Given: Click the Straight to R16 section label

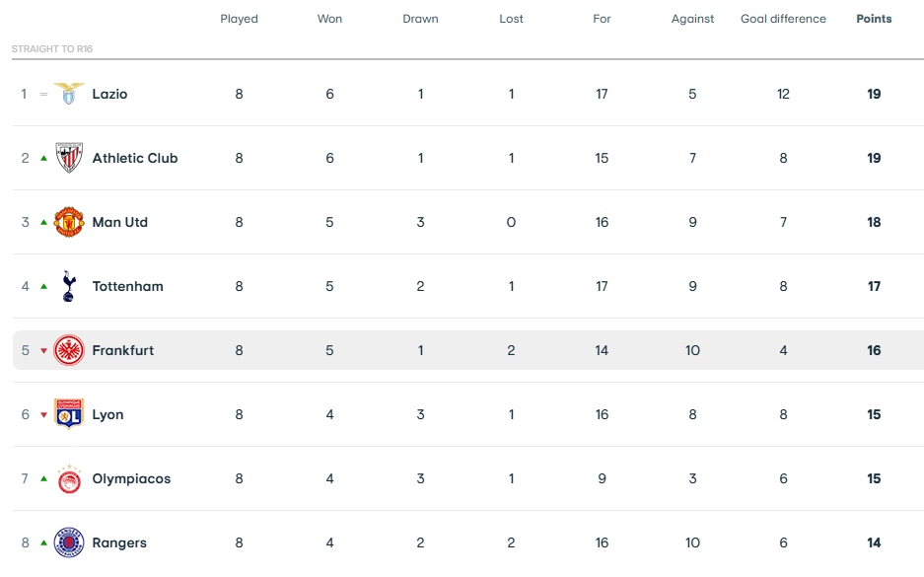Looking at the screenshot, I should pyautogui.click(x=52, y=49).
